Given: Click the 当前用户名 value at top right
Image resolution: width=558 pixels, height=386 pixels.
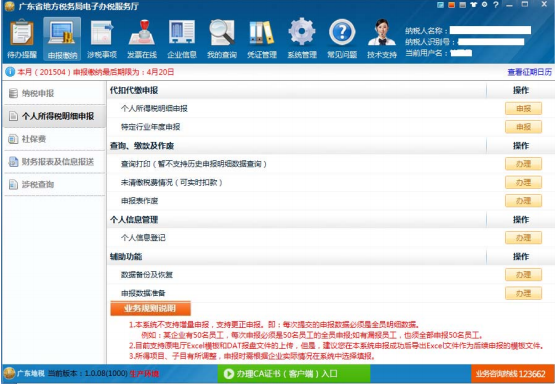Looking at the screenshot, I should pos(461,53).
